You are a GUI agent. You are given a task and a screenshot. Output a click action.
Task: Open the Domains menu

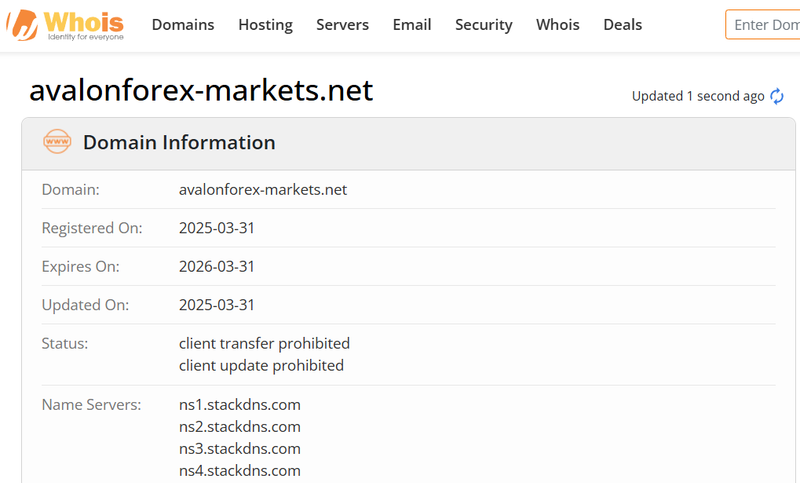(x=183, y=24)
